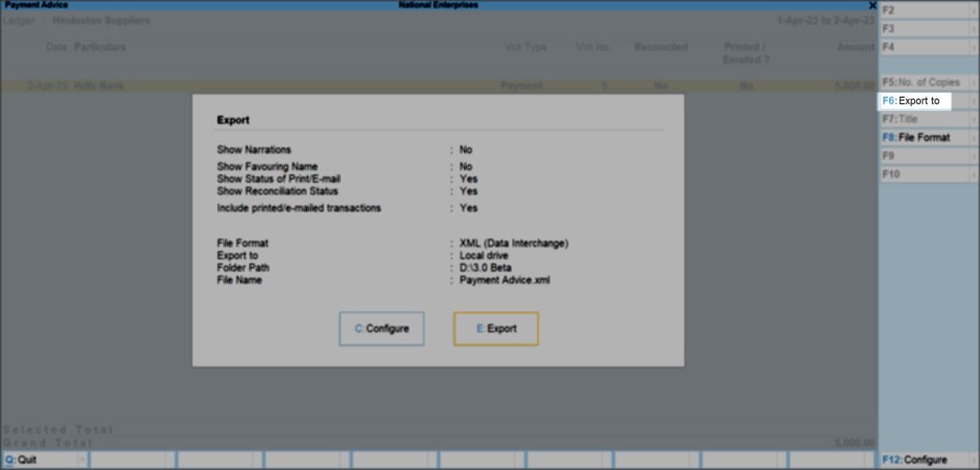Click the F3 sidebar button
The height and width of the screenshot is (470, 980).
tap(928, 29)
